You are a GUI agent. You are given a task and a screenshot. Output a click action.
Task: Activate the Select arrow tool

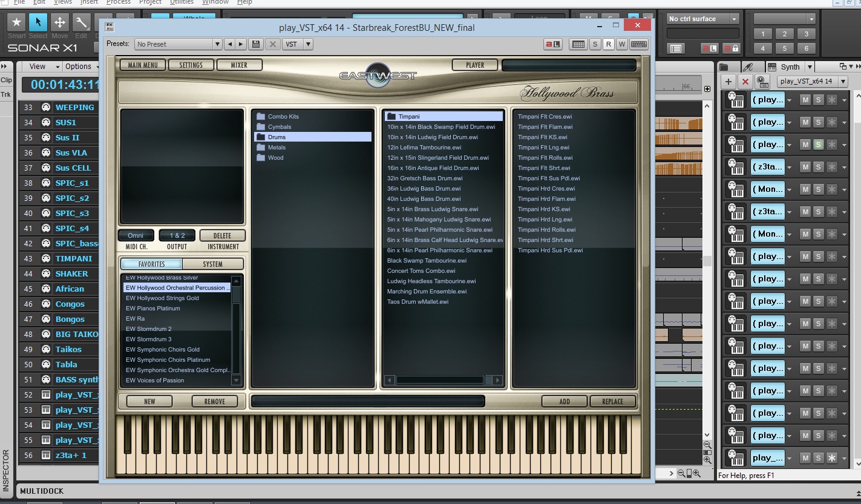tap(38, 22)
